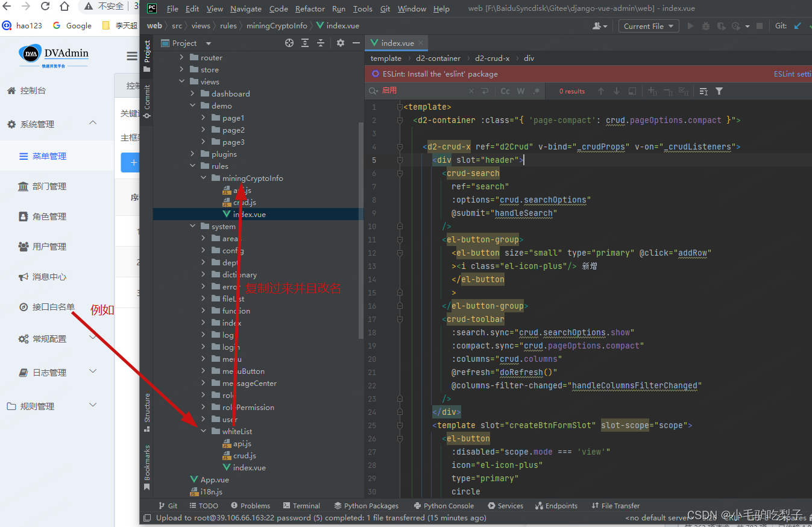Open the Current File run configuration dropdown
Image resolution: width=812 pixels, height=527 pixels.
649,26
